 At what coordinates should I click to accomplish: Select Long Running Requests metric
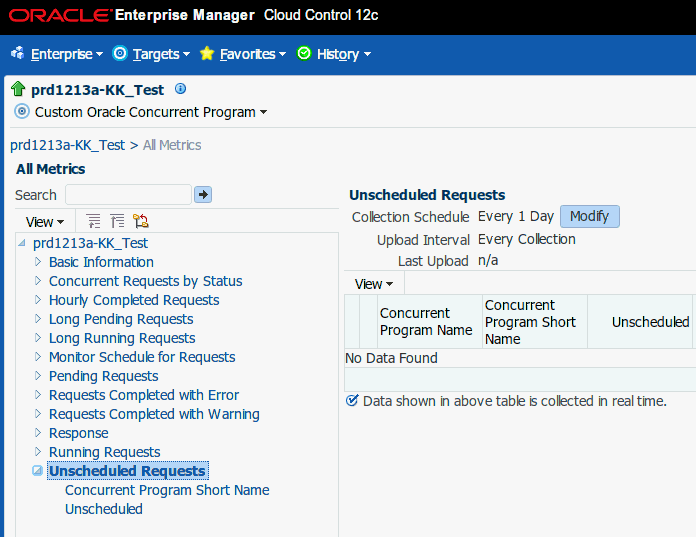tap(122, 339)
